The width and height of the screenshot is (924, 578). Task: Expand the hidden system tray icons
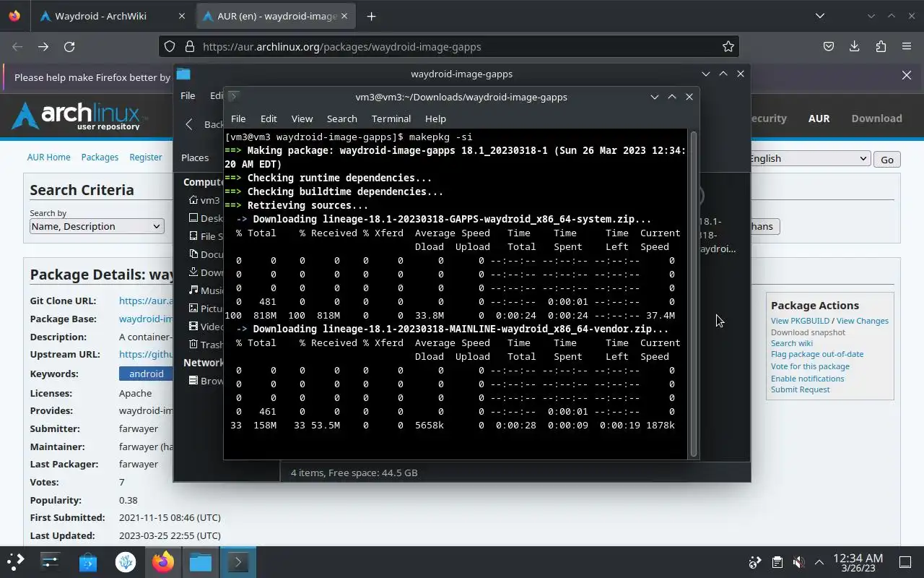(x=819, y=562)
